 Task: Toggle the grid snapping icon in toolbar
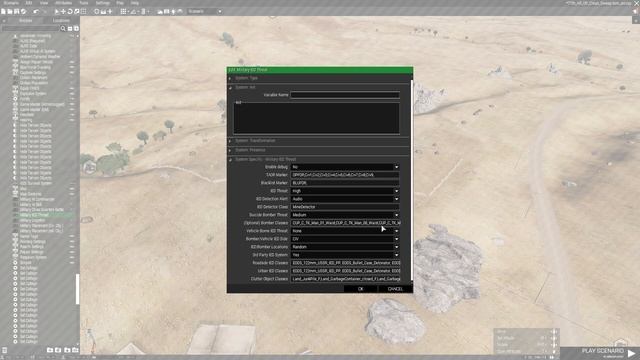tap(83, 11)
